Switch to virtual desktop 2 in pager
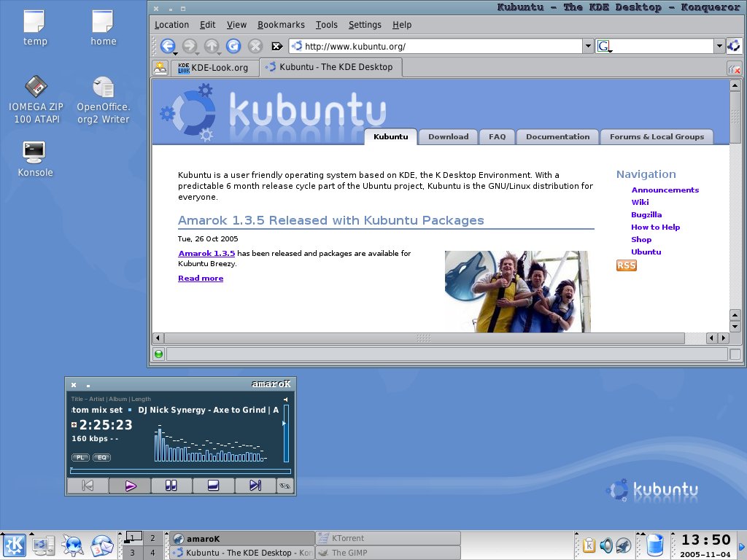This screenshot has height=560, width=747. click(x=152, y=539)
